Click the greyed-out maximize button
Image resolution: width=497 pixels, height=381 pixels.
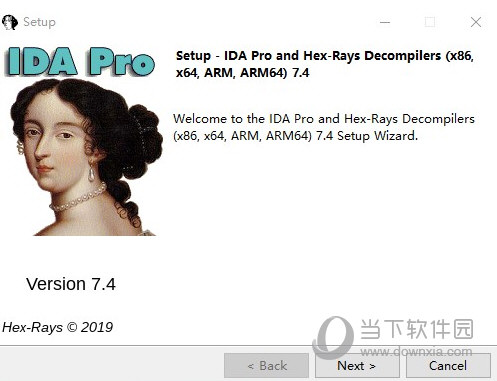(430, 22)
